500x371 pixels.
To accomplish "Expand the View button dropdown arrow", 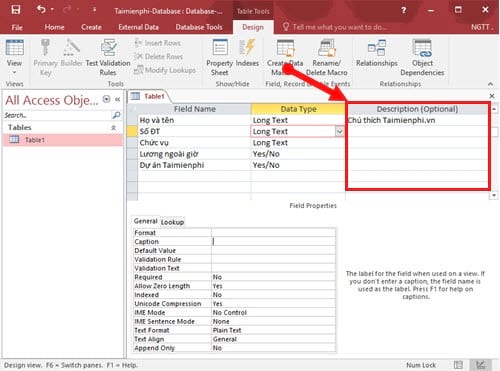I will tap(14, 72).
